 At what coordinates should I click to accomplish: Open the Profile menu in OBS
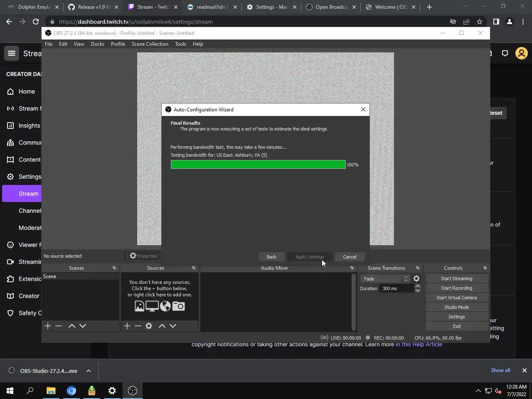[x=118, y=44]
